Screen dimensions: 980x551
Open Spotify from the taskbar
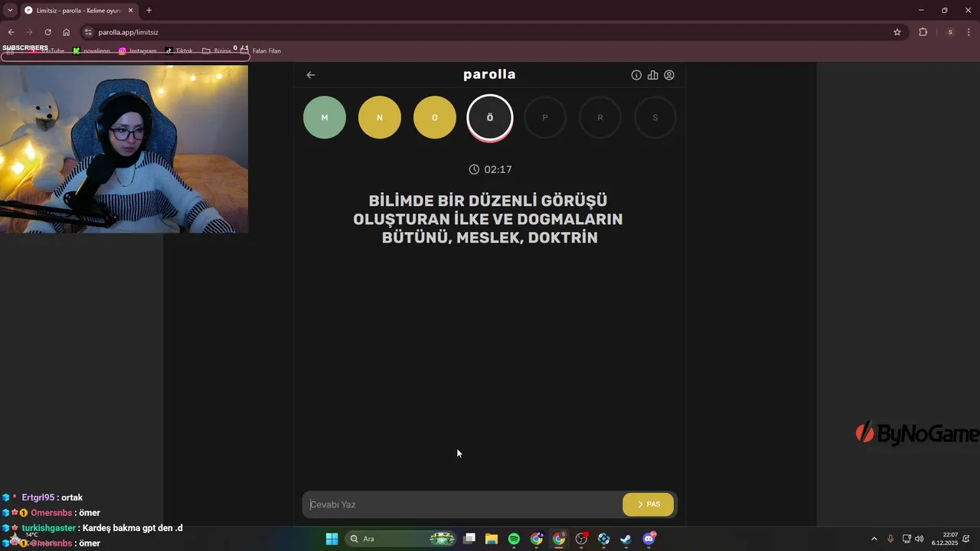click(514, 539)
